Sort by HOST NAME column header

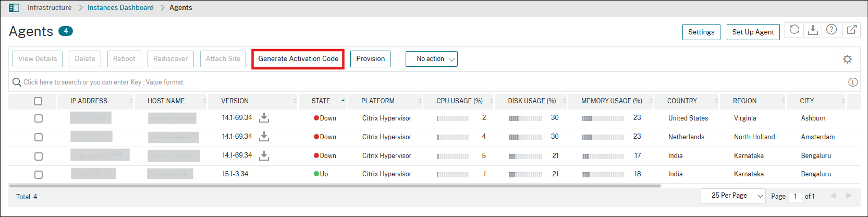coord(166,101)
